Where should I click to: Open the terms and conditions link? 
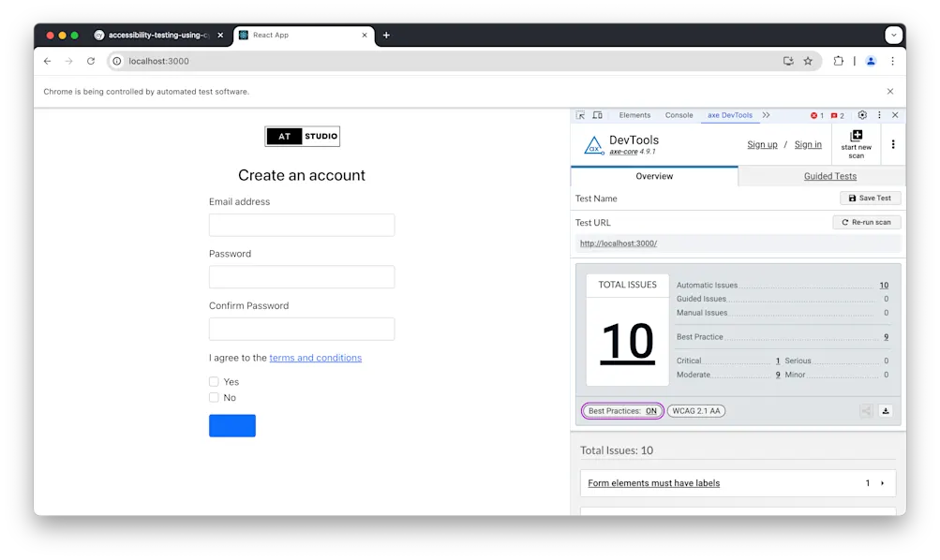pyautogui.click(x=315, y=358)
